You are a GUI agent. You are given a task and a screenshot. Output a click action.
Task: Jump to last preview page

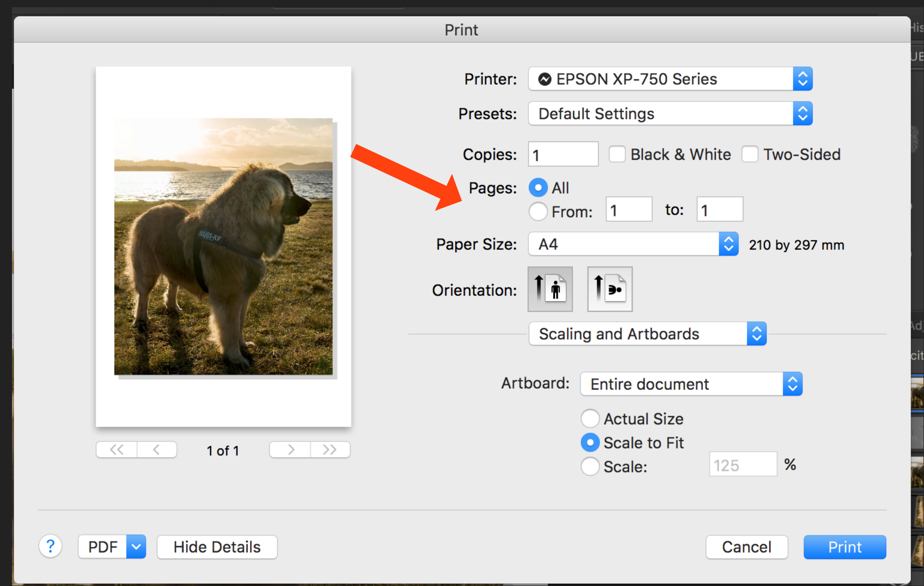click(x=330, y=450)
